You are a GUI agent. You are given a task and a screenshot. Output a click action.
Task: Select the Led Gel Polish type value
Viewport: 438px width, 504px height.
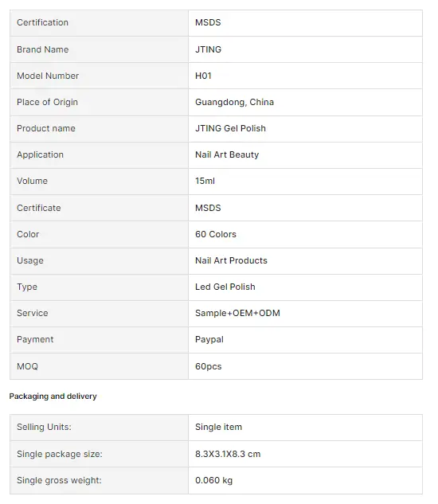(x=225, y=287)
